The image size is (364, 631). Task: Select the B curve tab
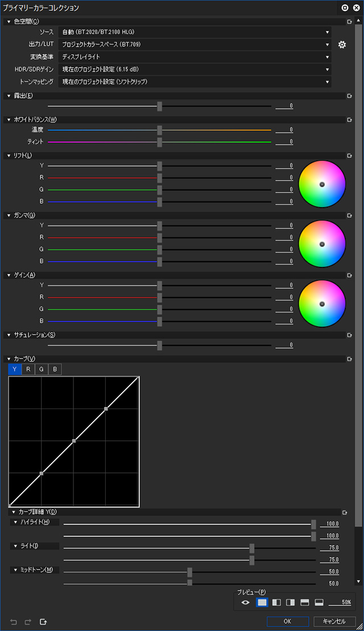[55, 369]
